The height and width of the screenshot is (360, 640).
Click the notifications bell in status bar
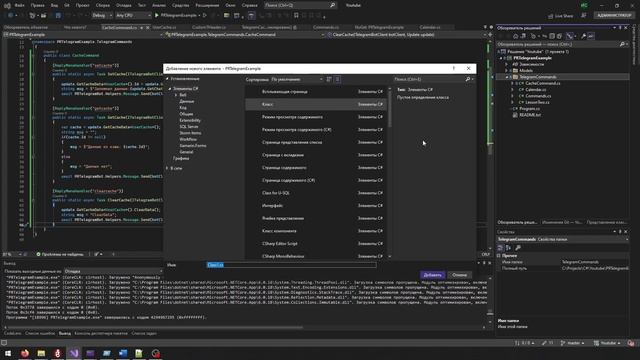(x=631, y=343)
